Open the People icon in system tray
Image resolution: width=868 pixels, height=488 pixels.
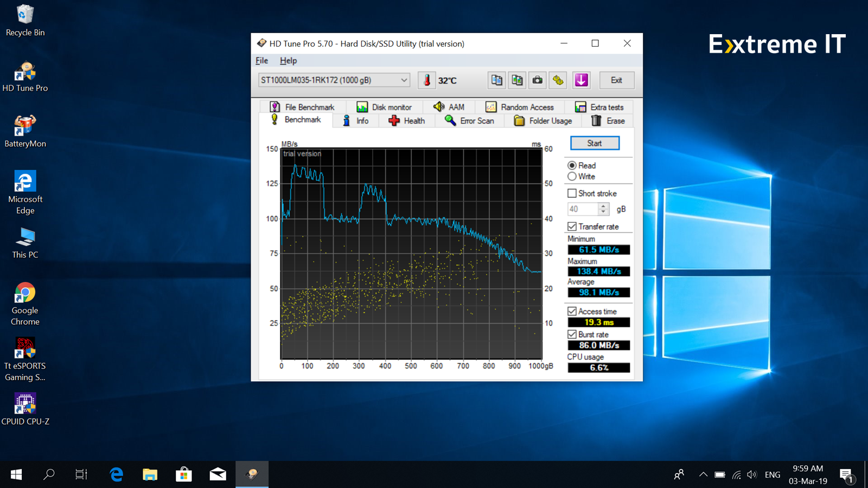(x=679, y=475)
